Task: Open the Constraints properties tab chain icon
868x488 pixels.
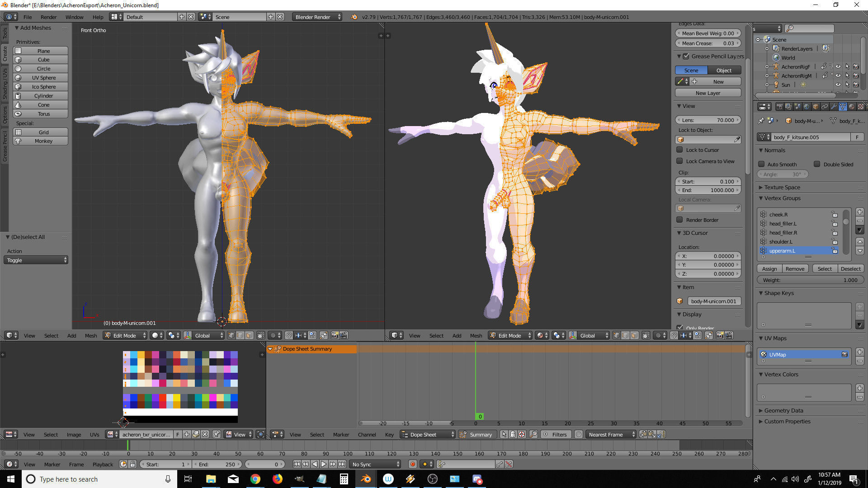Action: 825,107
